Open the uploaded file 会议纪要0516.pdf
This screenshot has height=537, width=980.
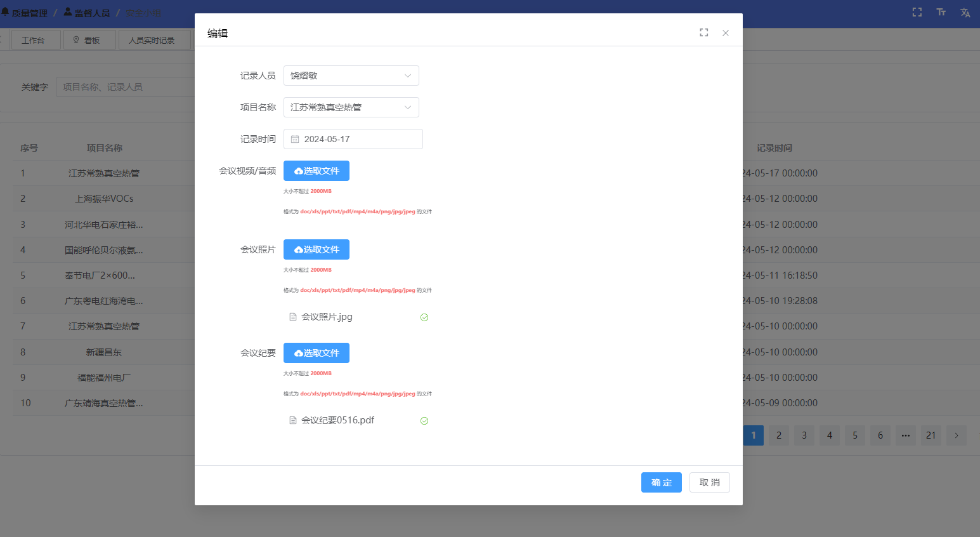tap(337, 420)
